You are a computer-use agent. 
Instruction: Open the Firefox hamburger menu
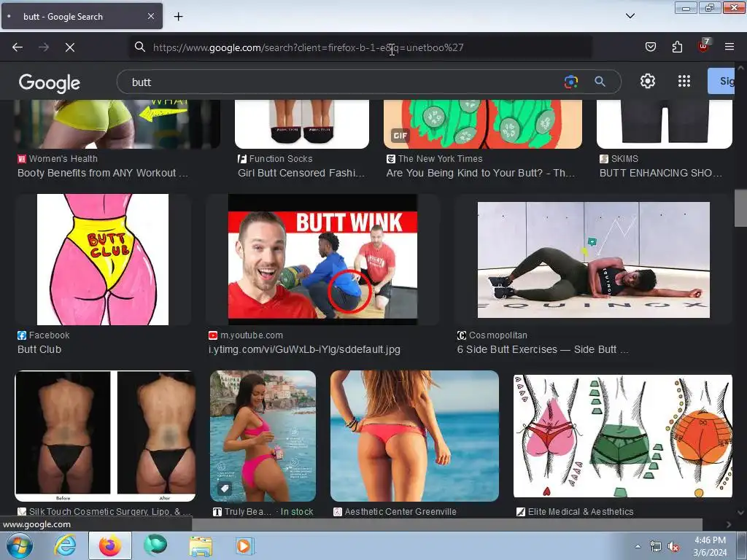point(729,47)
